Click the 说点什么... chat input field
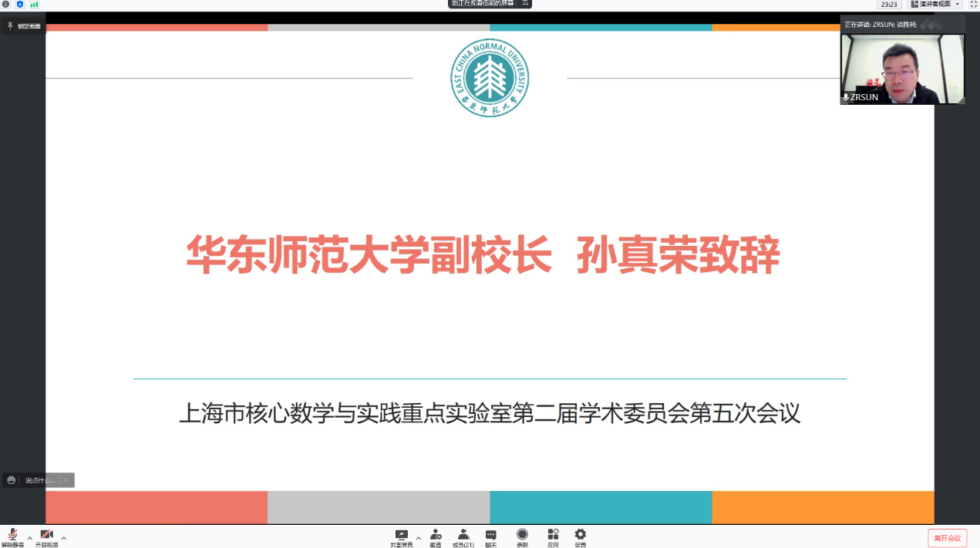The height and width of the screenshot is (548, 980). (x=40, y=480)
